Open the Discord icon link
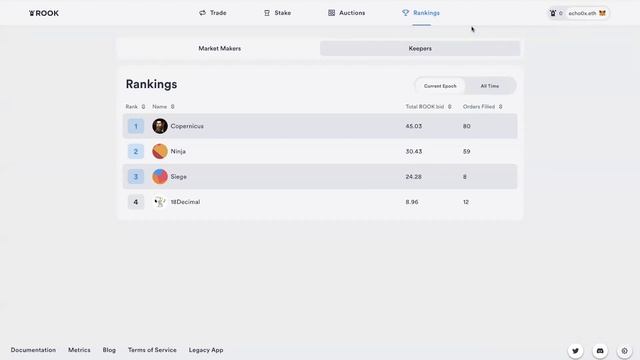This screenshot has width=640, height=360. click(x=600, y=351)
